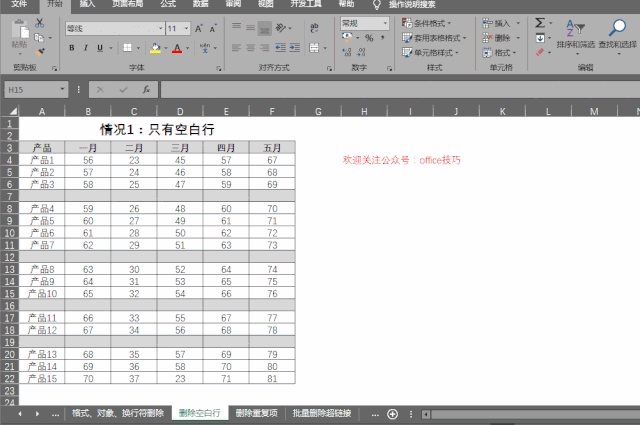Click the Fill down icon
The image size is (640, 425).
pyautogui.click(x=540, y=38)
